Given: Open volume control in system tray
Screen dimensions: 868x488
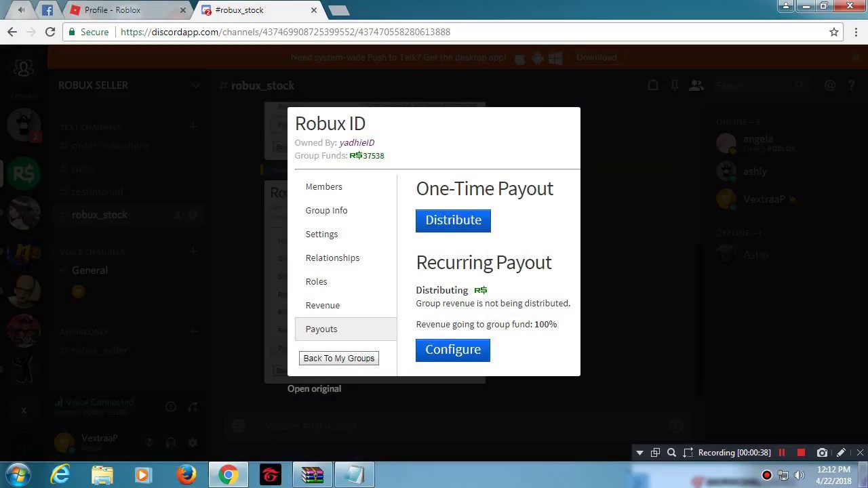Looking at the screenshot, I should point(800,475).
